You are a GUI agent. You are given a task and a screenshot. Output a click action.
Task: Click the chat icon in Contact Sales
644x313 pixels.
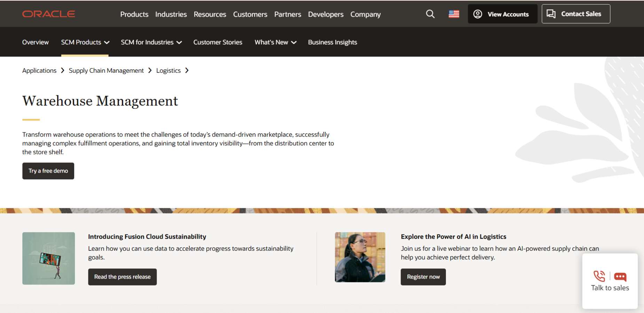(x=551, y=14)
